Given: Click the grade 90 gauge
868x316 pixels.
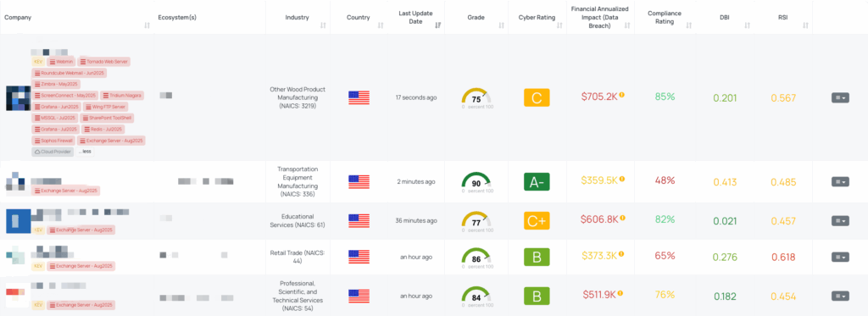Looking at the screenshot, I should tap(476, 181).
